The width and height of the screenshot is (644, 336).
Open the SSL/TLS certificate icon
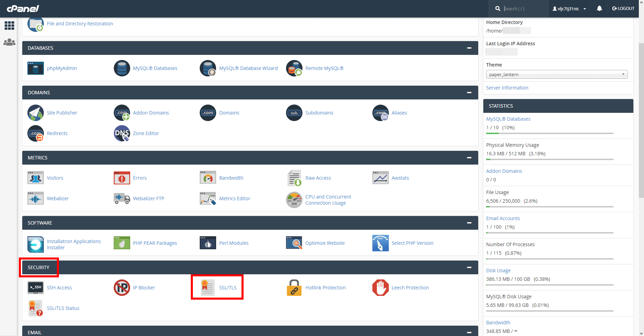208,288
